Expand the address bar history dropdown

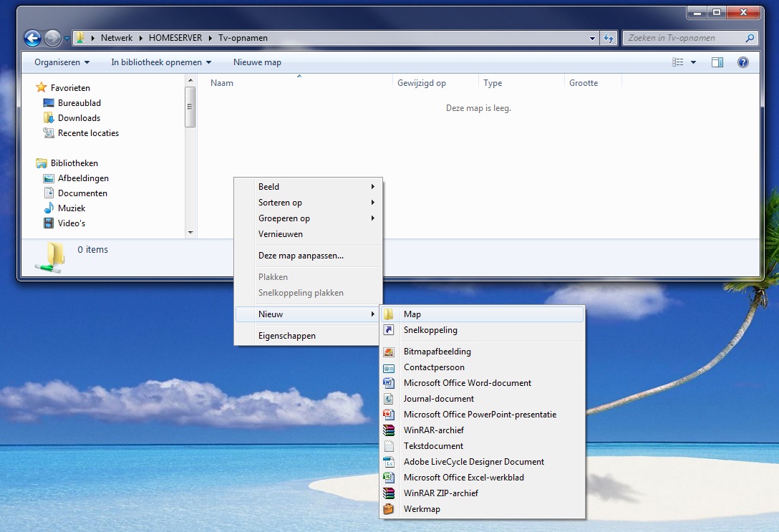pyautogui.click(x=592, y=38)
